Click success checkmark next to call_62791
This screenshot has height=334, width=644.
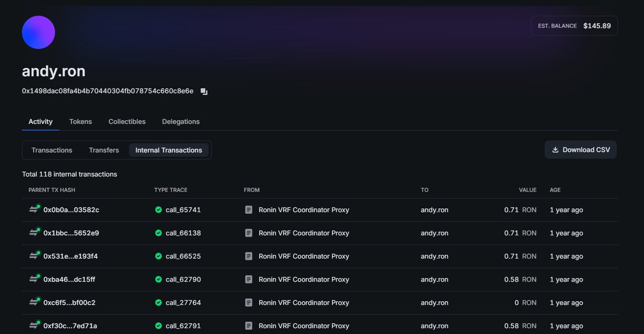click(x=158, y=325)
